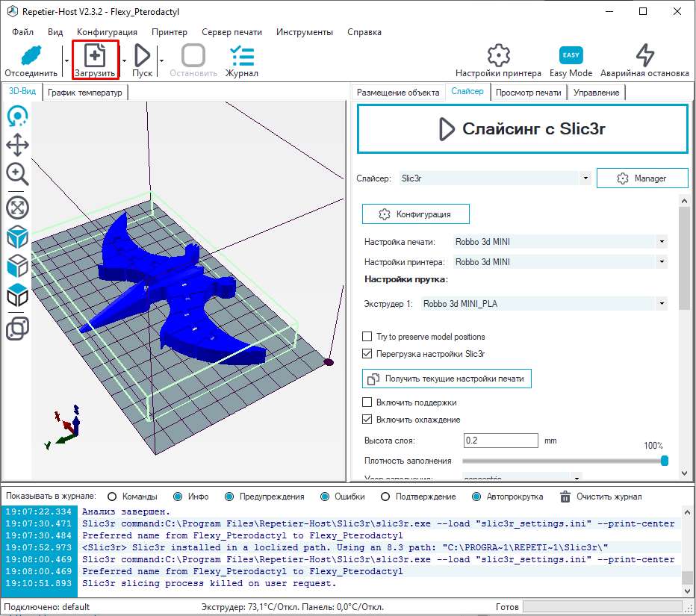Open the Конфигурация button in slicer panel
This screenshot has width=696, height=616.
[x=415, y=214]
